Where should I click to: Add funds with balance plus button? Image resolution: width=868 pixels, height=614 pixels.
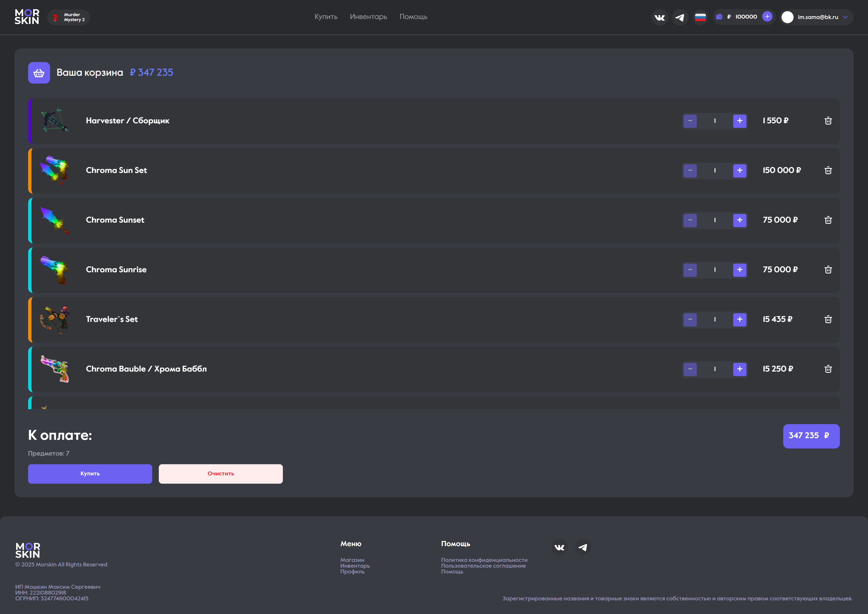(767, 17)
